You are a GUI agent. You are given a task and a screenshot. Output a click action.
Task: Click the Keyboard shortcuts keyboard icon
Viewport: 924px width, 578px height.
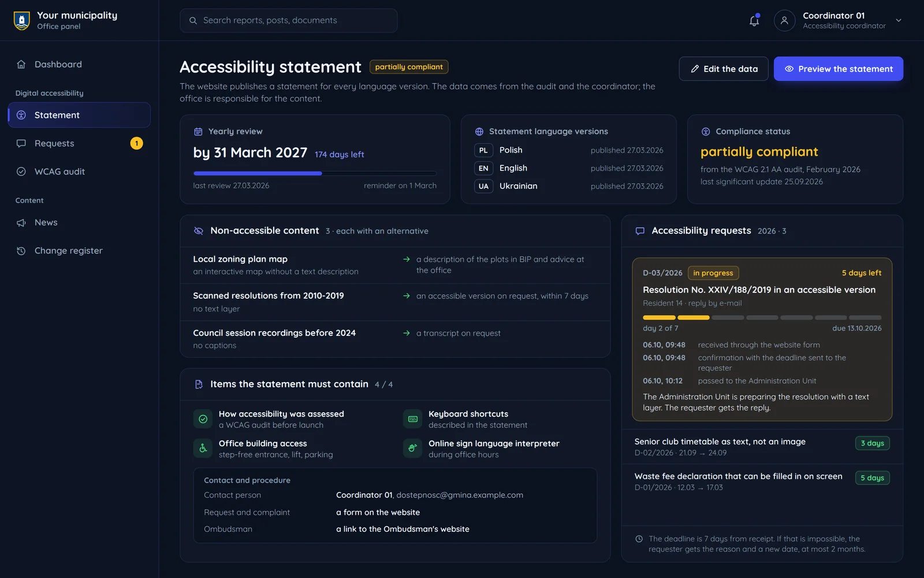tap(413, 419)
